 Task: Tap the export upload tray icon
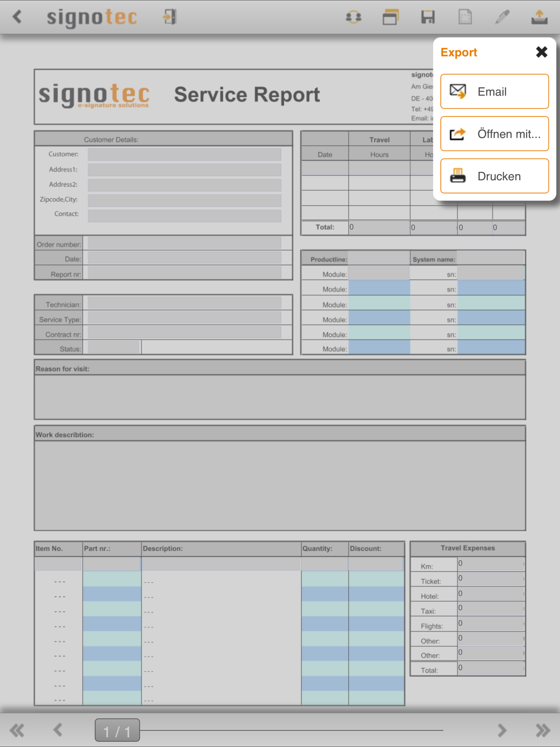coord(539,17)
